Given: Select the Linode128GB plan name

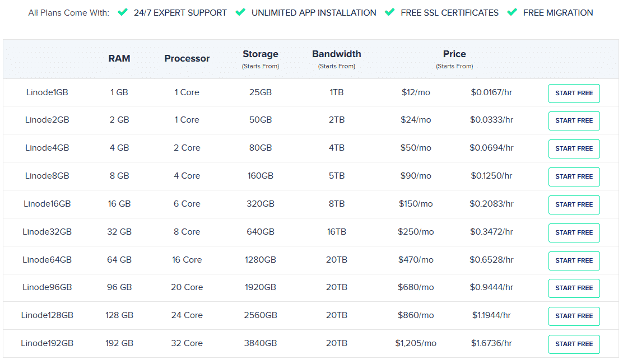Looking at the screenshot, I should click(47, 315).
